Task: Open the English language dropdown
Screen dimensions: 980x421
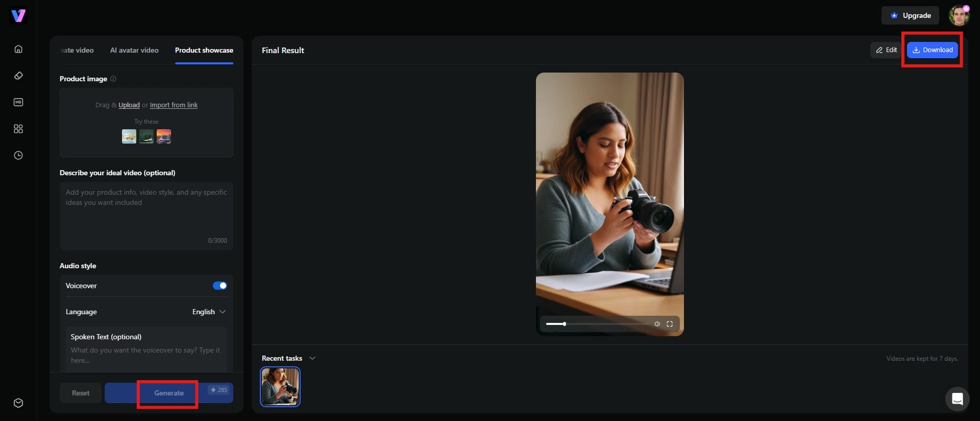Action: click(209, 312)
